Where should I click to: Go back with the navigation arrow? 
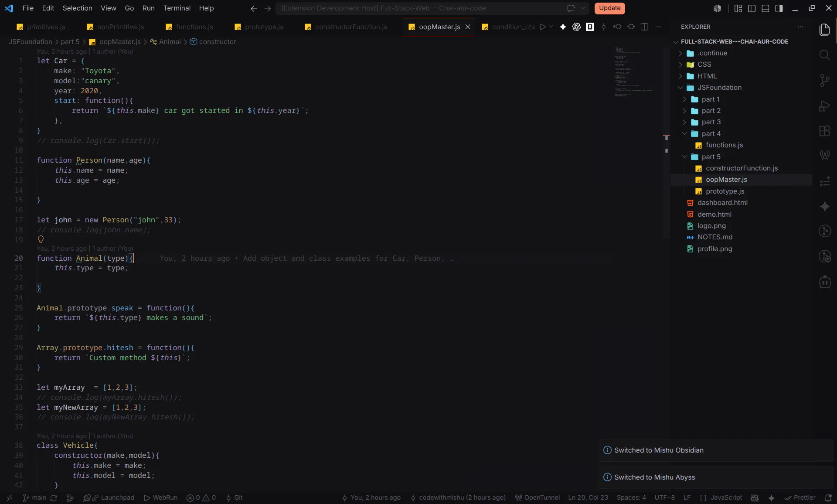pos(254,8)
